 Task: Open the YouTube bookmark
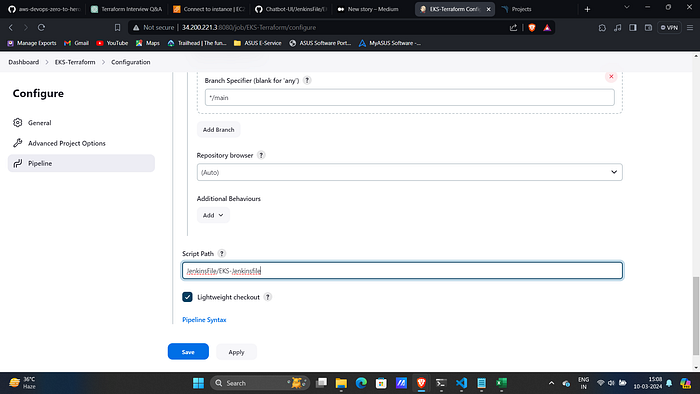click(x=112, y=43)
